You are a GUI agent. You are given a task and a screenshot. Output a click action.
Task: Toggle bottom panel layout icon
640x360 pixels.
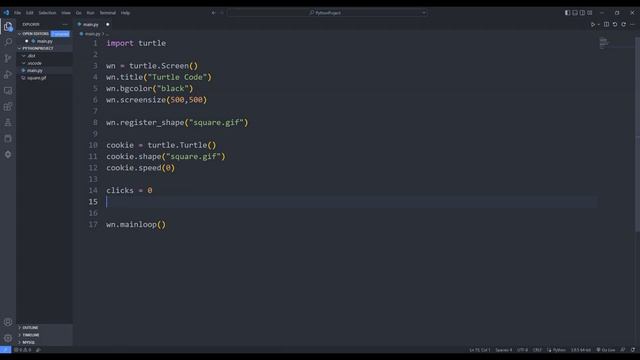pos(575,13)
